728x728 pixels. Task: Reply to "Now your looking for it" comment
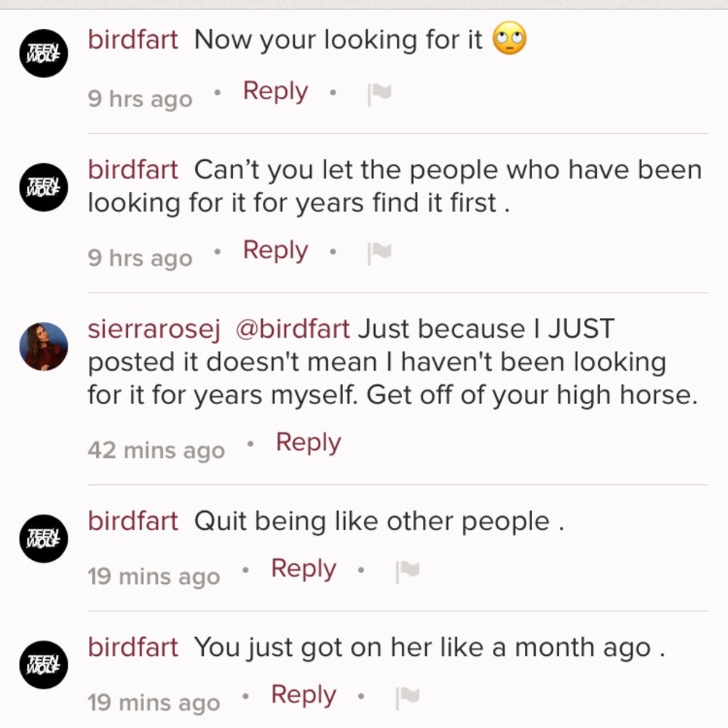point(275,92)
